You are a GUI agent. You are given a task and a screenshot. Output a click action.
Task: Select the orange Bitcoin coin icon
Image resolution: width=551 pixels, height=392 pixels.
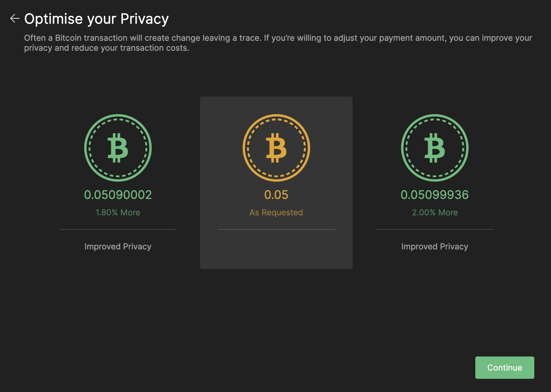(276, 148)
